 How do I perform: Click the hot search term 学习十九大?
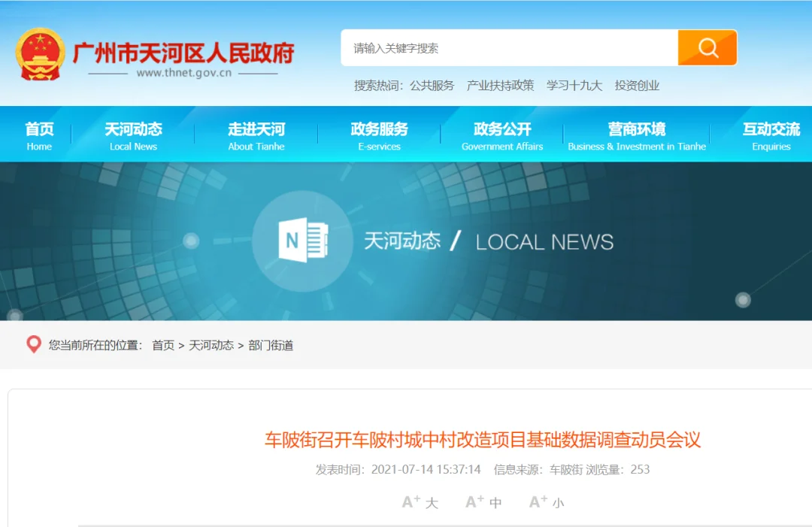click(x=574, y=86)
